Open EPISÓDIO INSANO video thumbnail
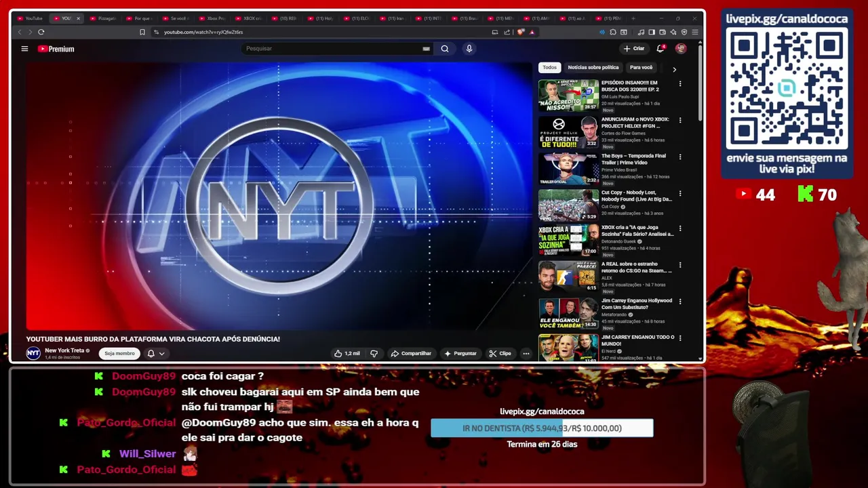The height and width of the screenshot is (488, 868). 568,96
